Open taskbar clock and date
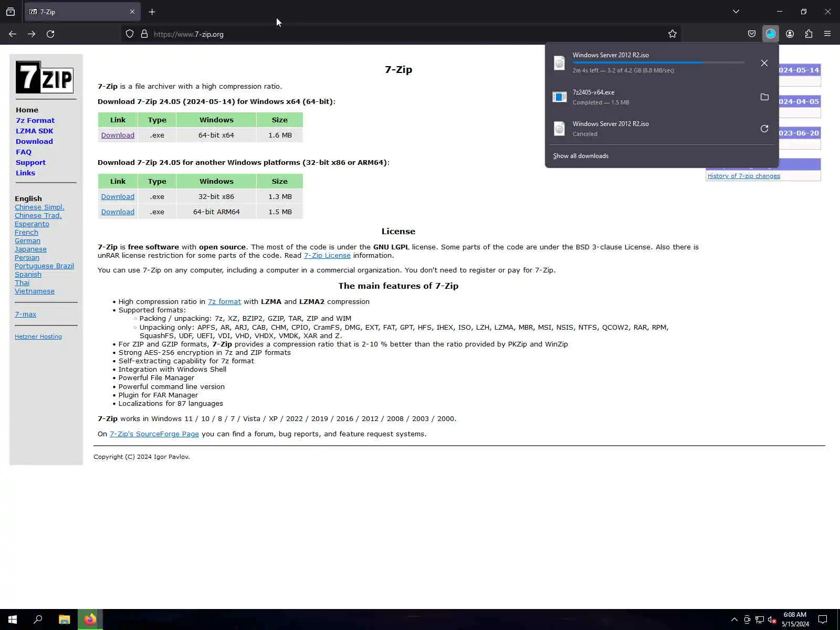 pyautogui.click(x=795, y=619)
